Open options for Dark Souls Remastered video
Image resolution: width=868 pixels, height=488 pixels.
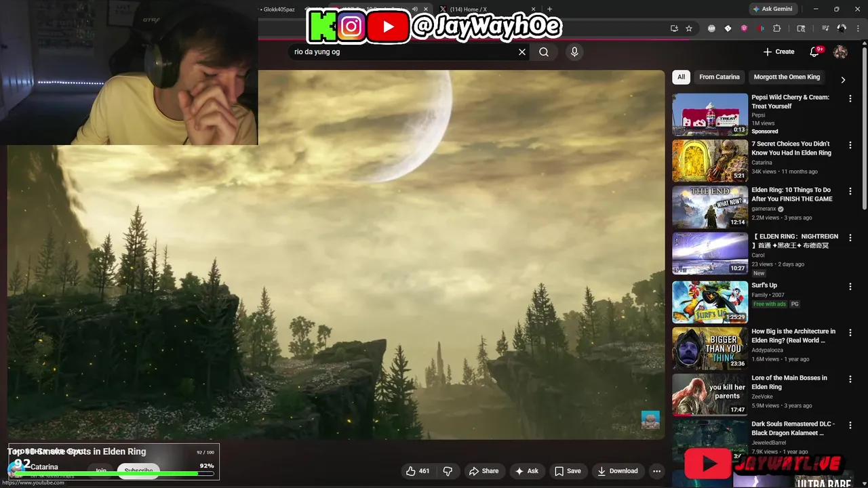coord(850,426)
